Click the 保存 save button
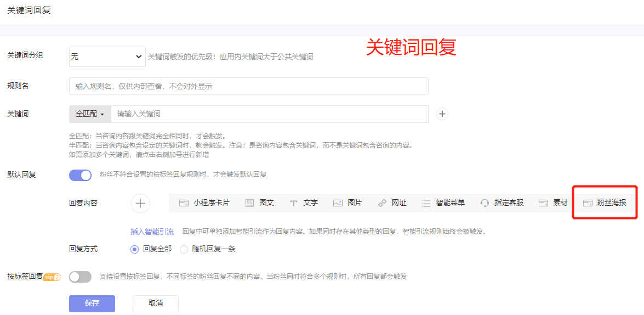 click(92, 303)
